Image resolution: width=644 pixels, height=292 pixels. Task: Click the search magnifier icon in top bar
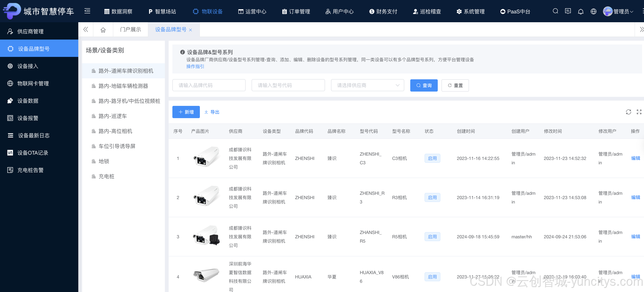point(555,11)
